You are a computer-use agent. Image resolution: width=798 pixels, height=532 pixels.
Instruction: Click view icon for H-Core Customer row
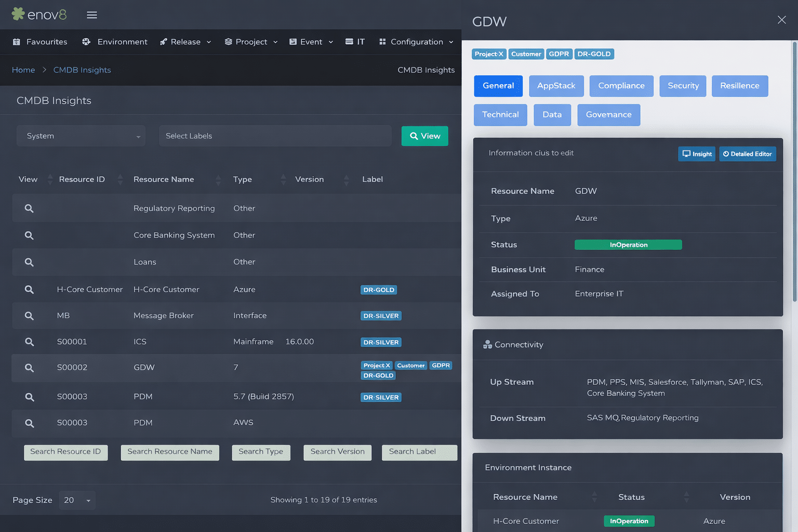click(x=29, y=289)
